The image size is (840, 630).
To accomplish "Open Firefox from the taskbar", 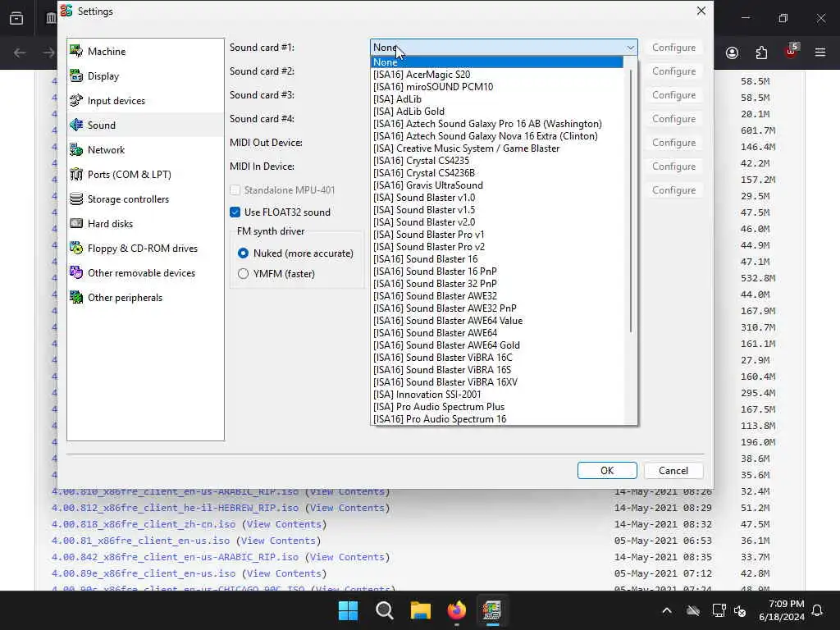I will (x=456, y=610).
